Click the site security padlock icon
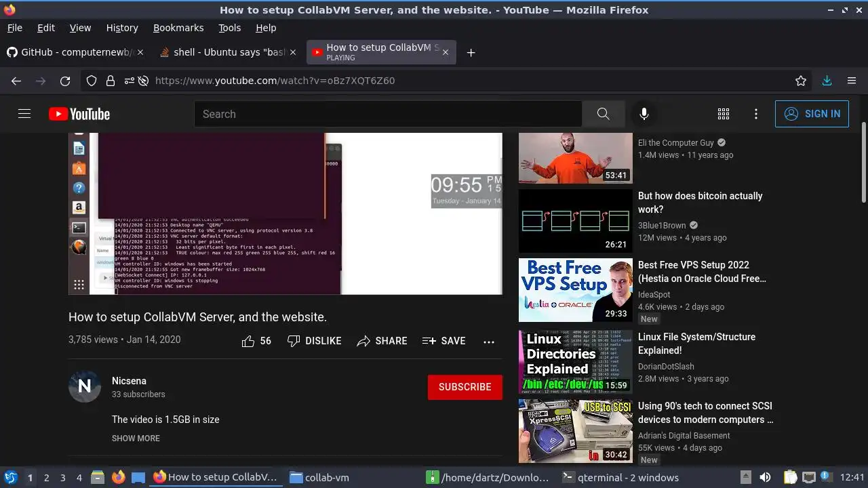 click(x=110, y=81)
